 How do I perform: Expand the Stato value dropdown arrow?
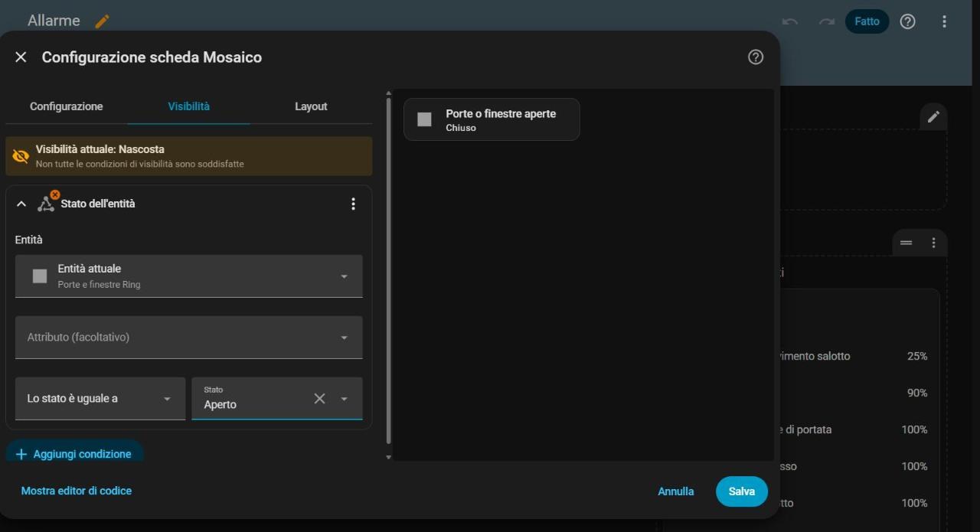click(344, 399)
